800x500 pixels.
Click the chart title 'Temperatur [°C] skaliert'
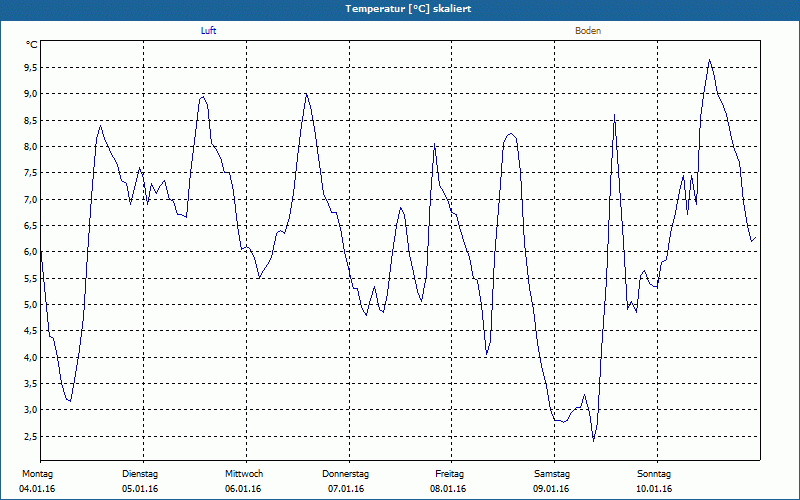[x=408, y=9]
